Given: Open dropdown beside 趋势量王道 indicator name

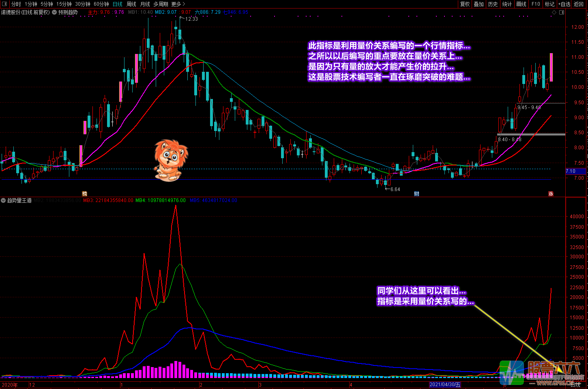Looking at the screenshot, I should (3, 200).
